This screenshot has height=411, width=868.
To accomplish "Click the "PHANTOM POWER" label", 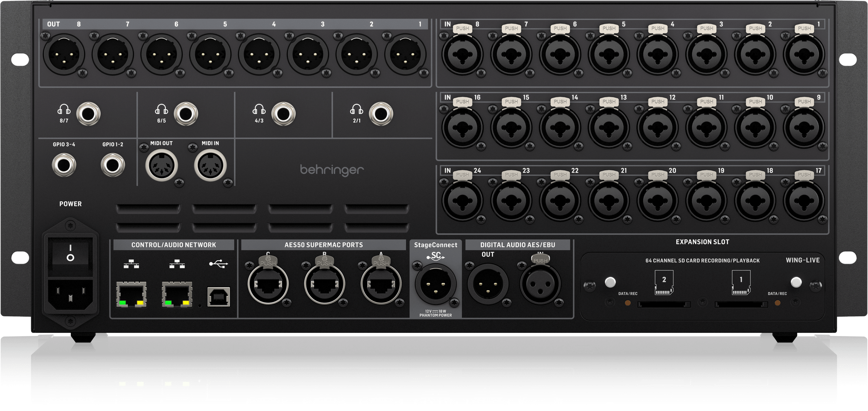I will point(436,315).
